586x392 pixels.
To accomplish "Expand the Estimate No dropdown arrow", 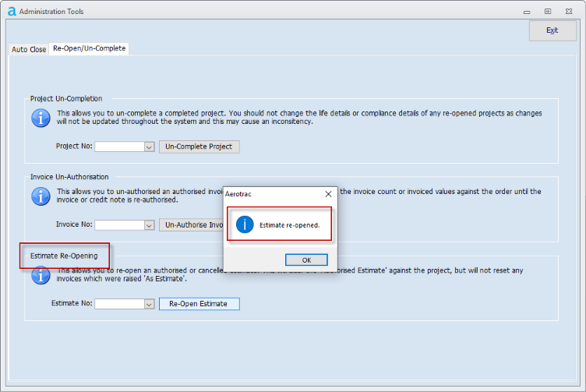I will 148,304.
